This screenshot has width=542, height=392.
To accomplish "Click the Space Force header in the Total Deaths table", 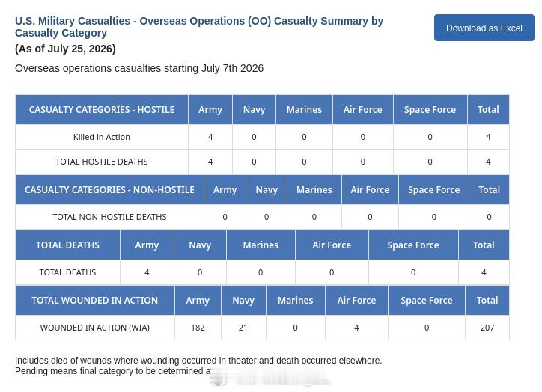I will pyautogui.click(x=413, y=245).
